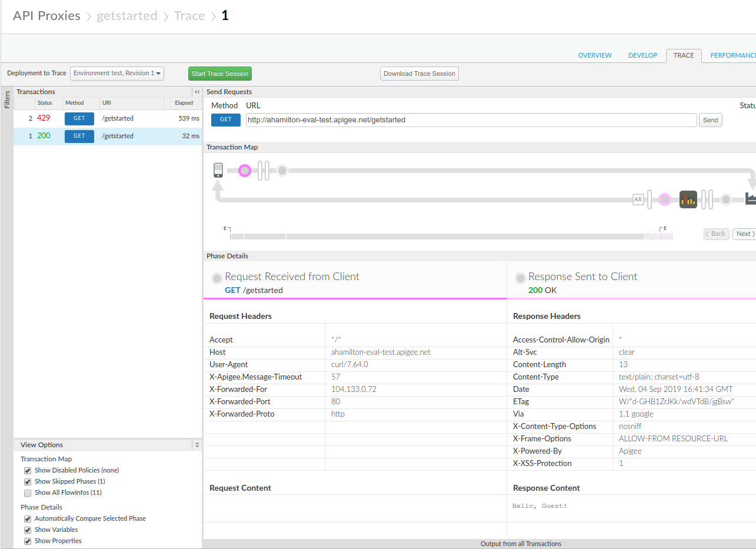This screenshot has width=756, height=549.
Task: Open the OVERVIEW tab
Action: click(x=595, y=55)
